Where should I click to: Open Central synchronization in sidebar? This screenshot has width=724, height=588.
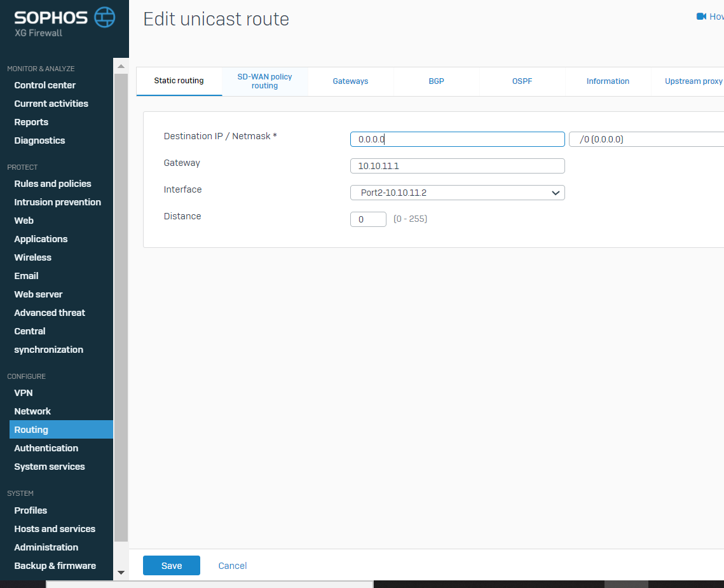48,341
